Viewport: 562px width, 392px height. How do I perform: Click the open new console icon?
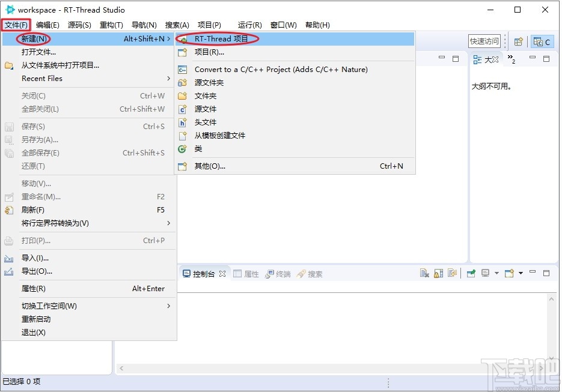[x=509, y=274]
